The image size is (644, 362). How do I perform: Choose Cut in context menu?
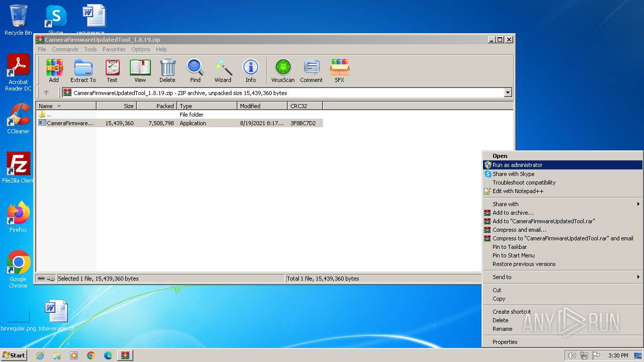[x=562, y=290]
